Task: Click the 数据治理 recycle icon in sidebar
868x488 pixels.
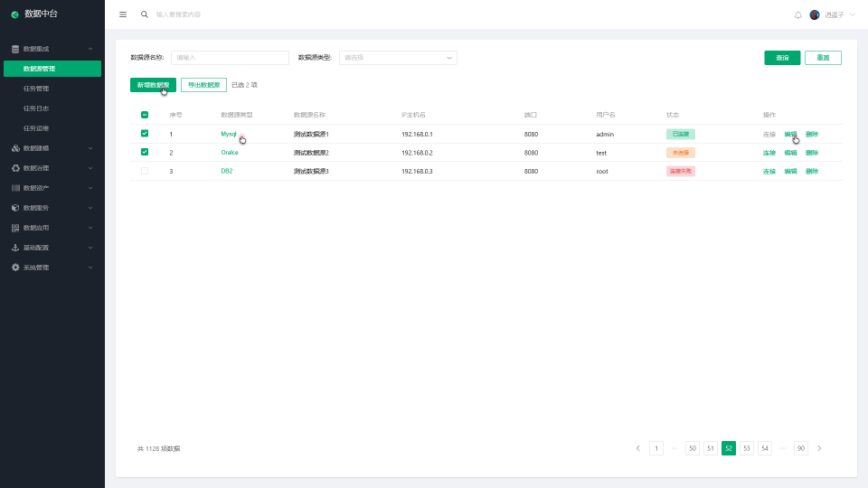Action: point(15,168)
